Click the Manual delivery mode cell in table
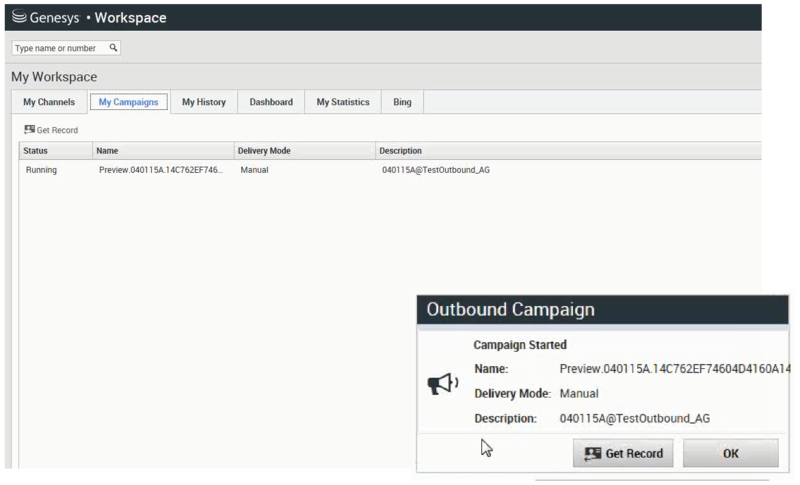Viewport: 800px width, 485px height. click(x=254, y=170)
